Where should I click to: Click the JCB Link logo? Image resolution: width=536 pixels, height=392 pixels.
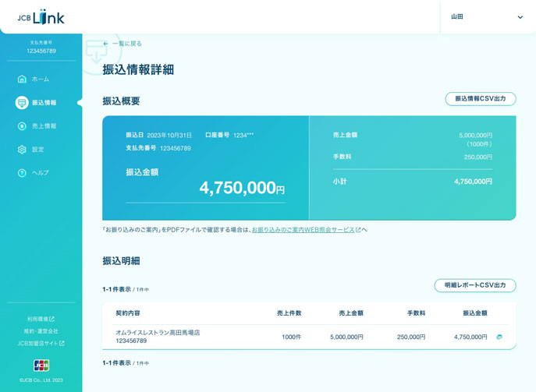pos(41,17)
